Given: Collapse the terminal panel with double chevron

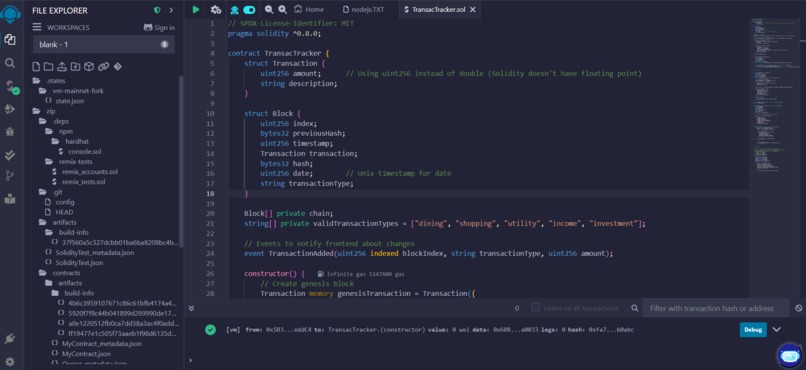Looking at the screenshot, I should [191, 308].
